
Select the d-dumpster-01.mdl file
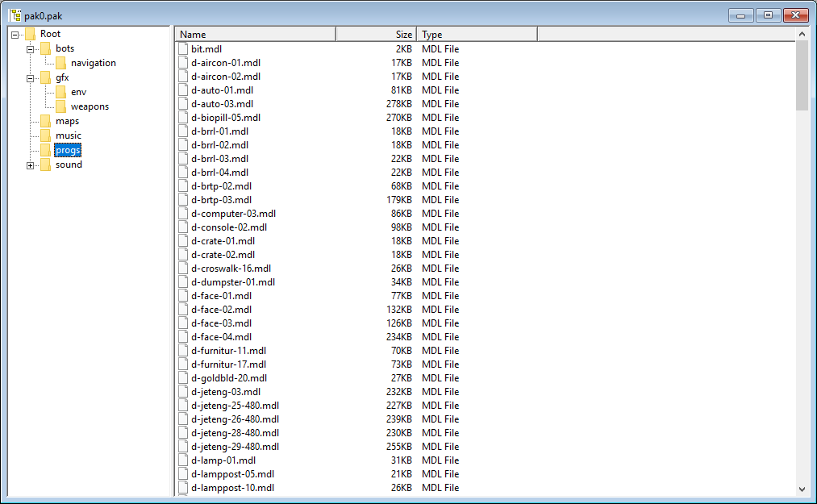[233, 282]
